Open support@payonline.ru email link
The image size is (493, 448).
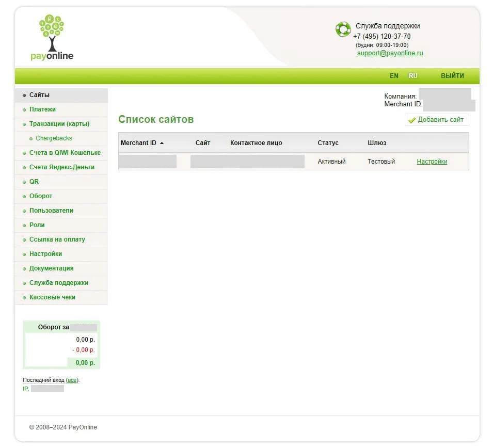[x=390, y=53]
